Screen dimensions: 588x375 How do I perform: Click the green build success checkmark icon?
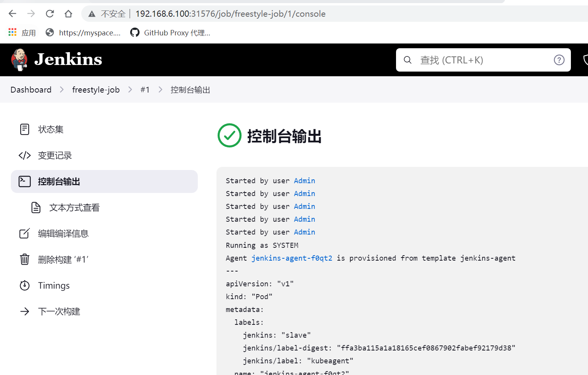[x=229, y=135]
